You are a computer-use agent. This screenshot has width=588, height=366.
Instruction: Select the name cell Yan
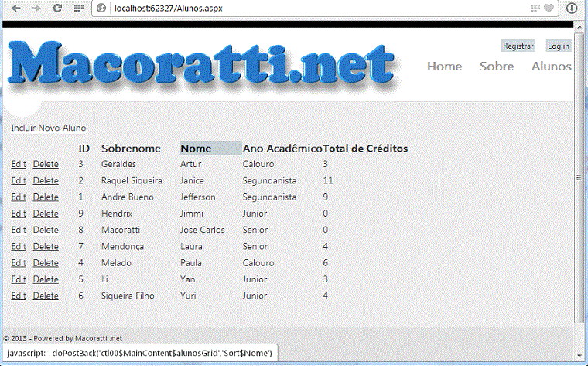tap(187, 280)
